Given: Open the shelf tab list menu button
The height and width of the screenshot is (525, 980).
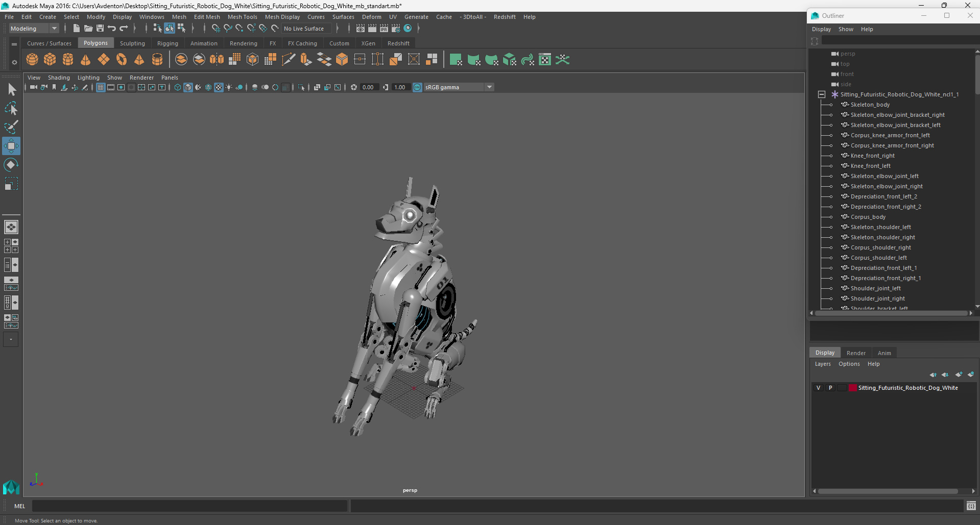Looking at the screenshot, I should click(14, 44).
